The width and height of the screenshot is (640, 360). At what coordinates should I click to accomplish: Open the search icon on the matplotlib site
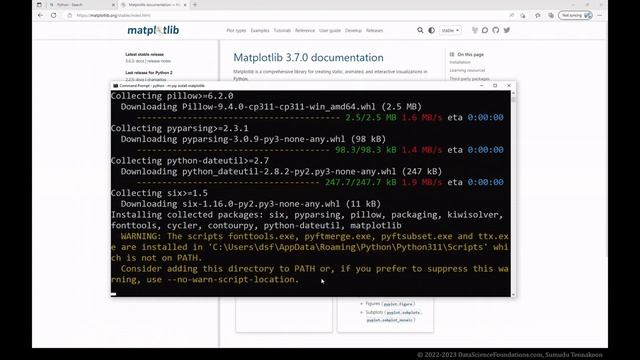pyautogui.click(x=420, y=30)
